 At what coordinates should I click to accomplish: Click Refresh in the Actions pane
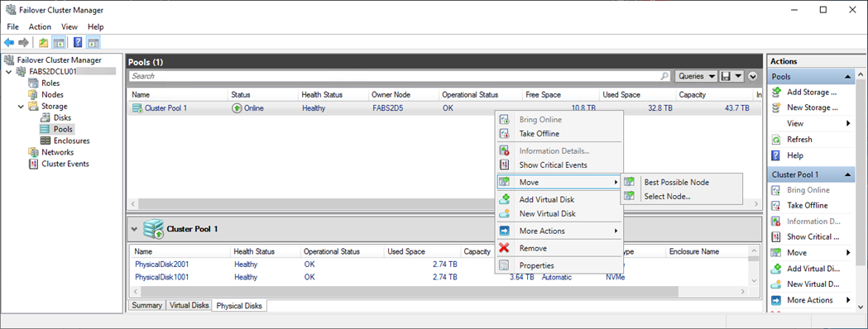coord(799,140)
